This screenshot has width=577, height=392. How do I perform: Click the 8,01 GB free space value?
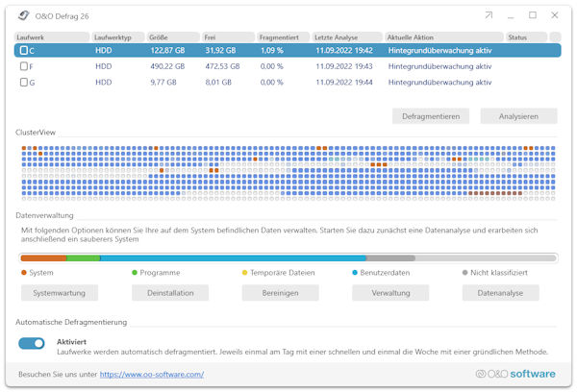[218, 82]
